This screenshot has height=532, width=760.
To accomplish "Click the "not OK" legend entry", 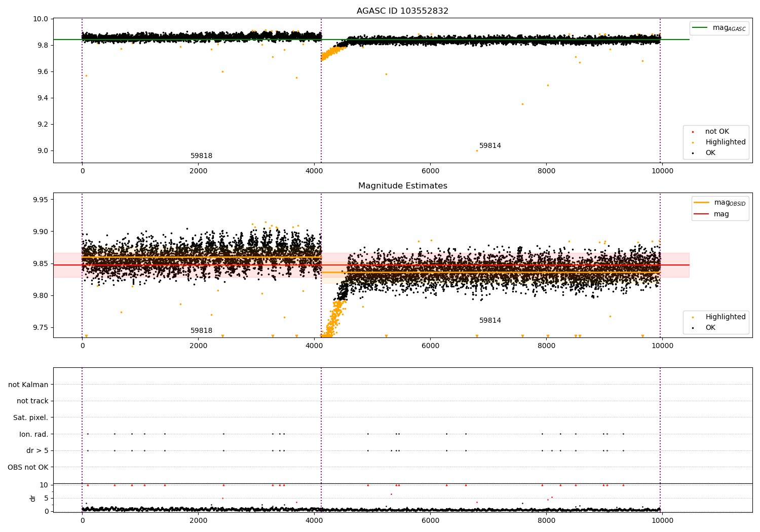I will [717, 132].
